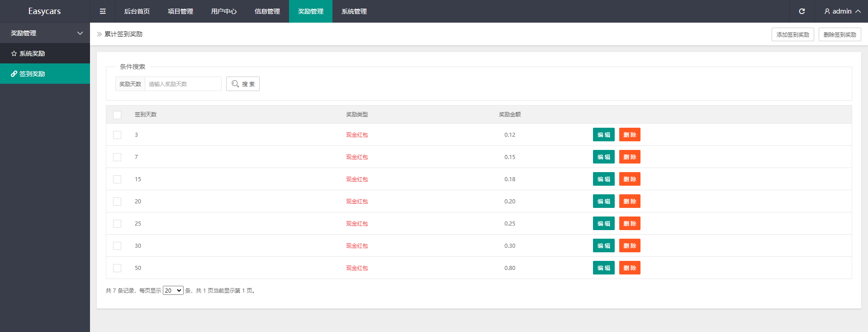Expand the admin menu arrow

click(x=858, y=11)
